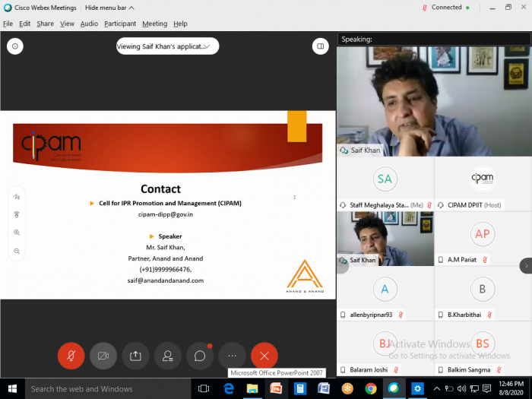Select Saif Khan's large active video

click(434, 101)
